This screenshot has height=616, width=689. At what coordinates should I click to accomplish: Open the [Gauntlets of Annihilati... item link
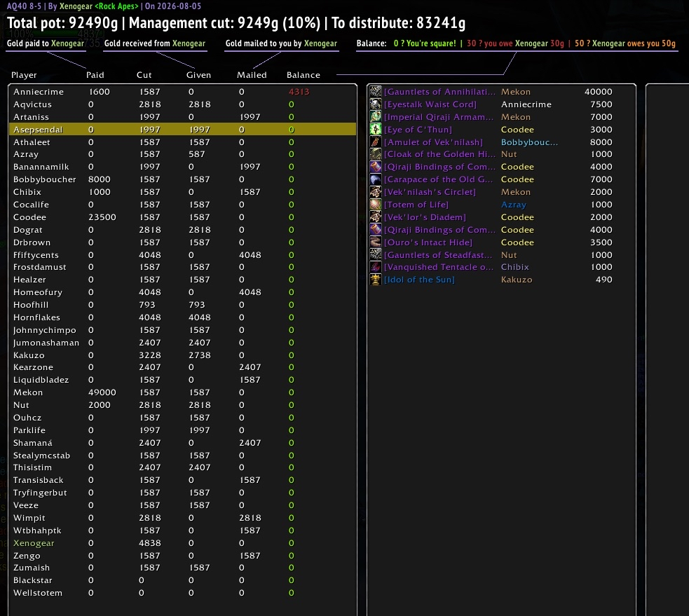439,91
